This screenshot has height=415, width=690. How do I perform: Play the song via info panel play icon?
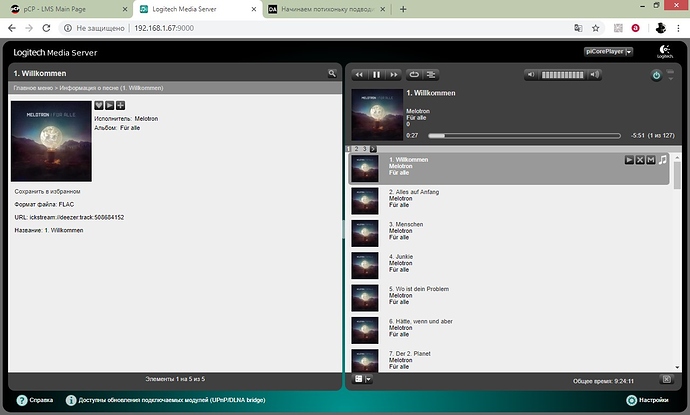pyautogui.click(x=110, y=105)
